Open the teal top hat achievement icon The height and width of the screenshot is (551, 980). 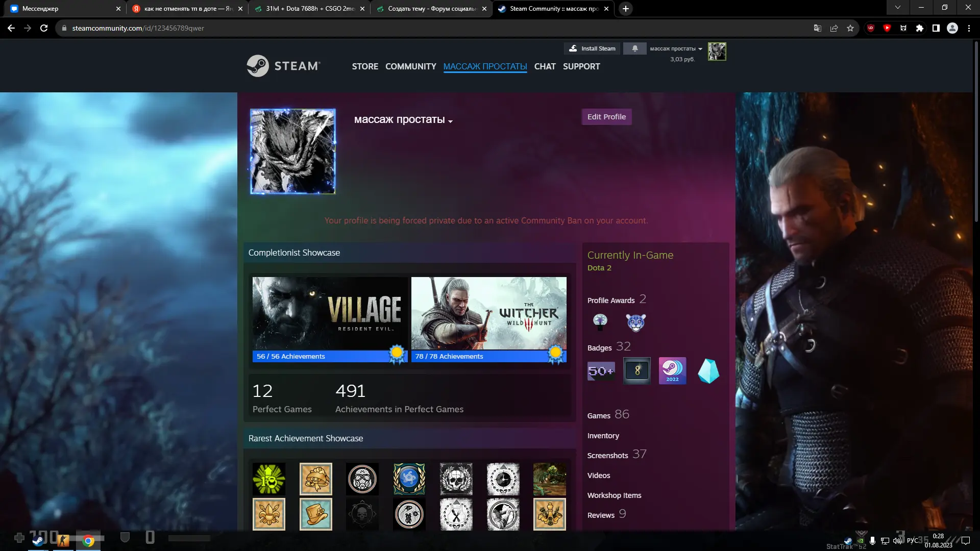pyautogui.click(x=316, y=514)
